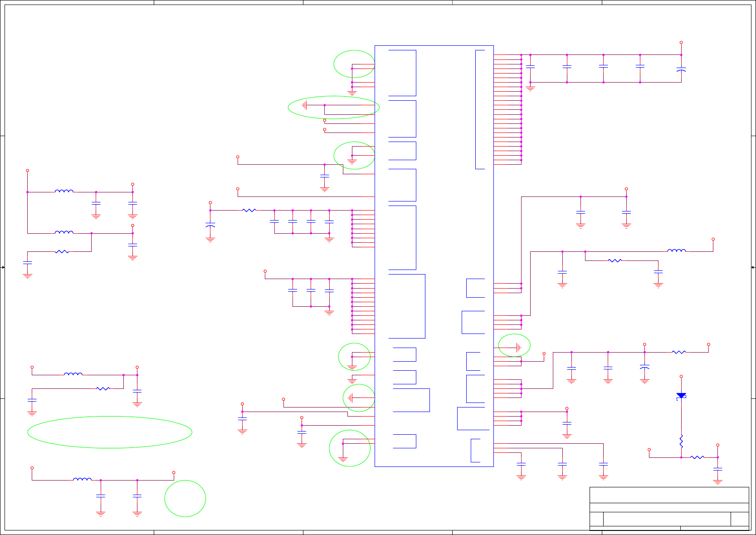Viewport: 756px width, 535px height.
Task: Select the widest green ellipse with sideways ground
Action: point(334,108)
